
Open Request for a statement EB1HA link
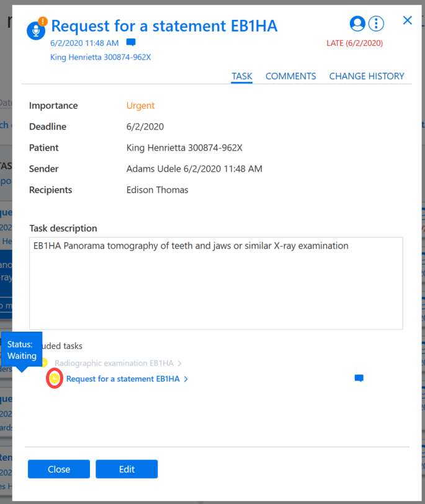(123, 379)
